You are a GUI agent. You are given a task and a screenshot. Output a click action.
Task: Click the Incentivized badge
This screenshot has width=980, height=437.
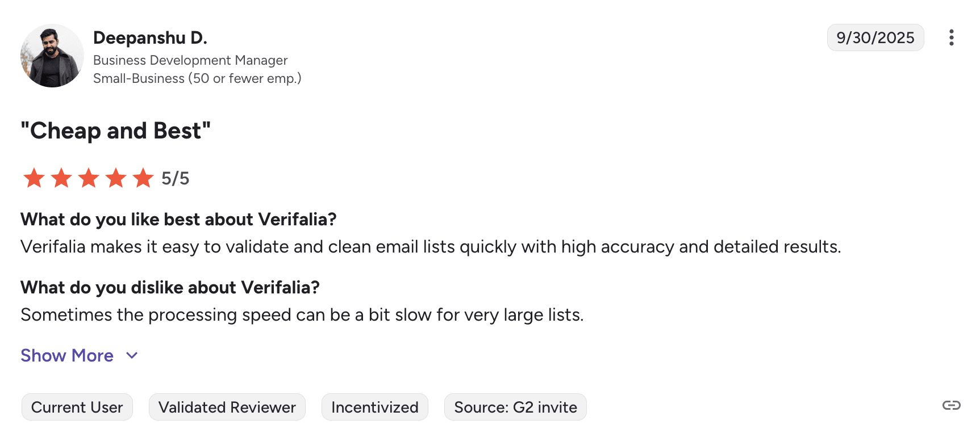pyautogui.click(x=374, y=407)
